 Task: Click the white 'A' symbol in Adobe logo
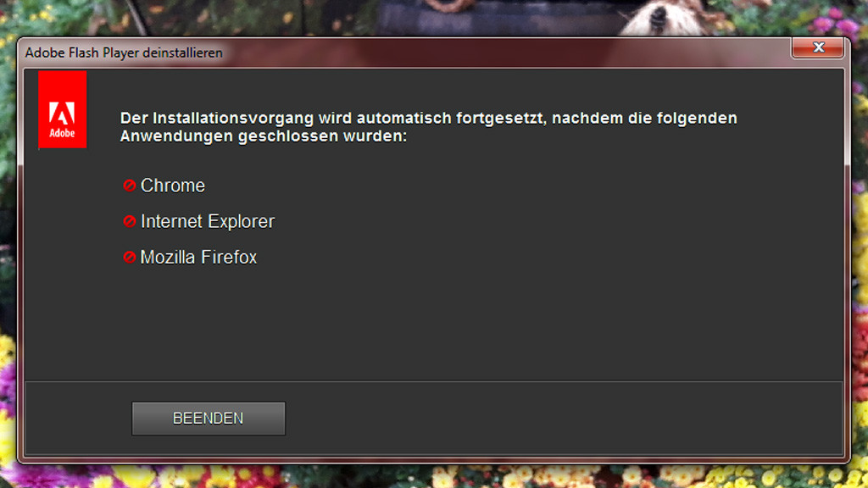coord(62,114)
